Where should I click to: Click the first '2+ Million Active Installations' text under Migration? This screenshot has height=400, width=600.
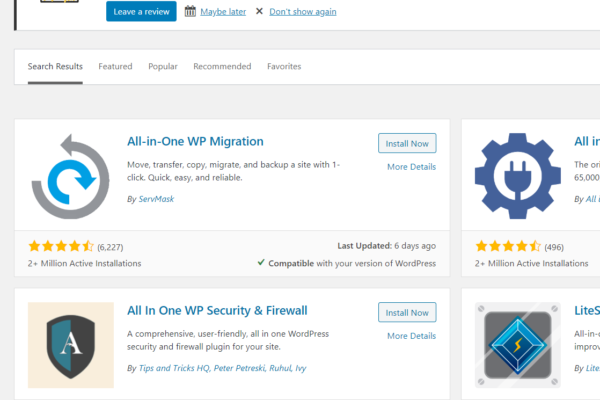click(85, 263)
